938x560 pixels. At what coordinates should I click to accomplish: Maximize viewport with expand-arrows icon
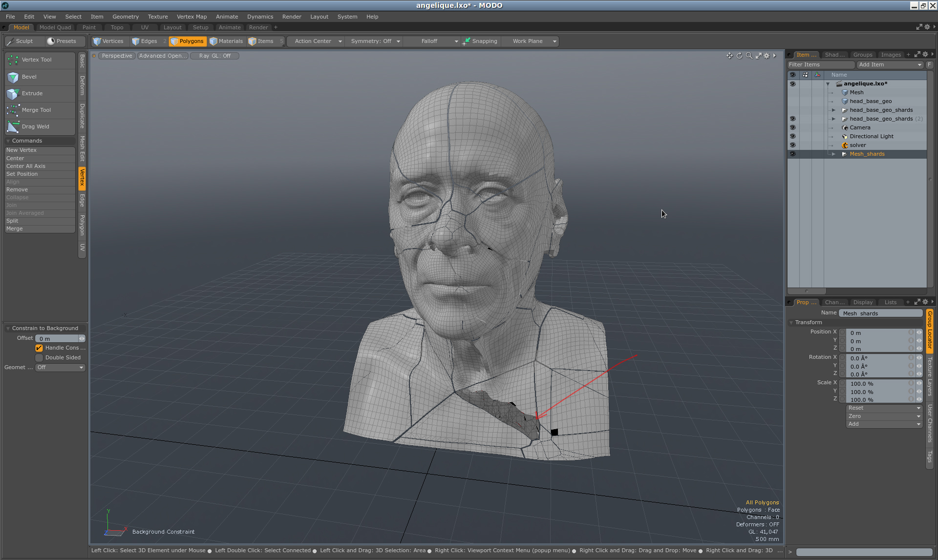759,56
